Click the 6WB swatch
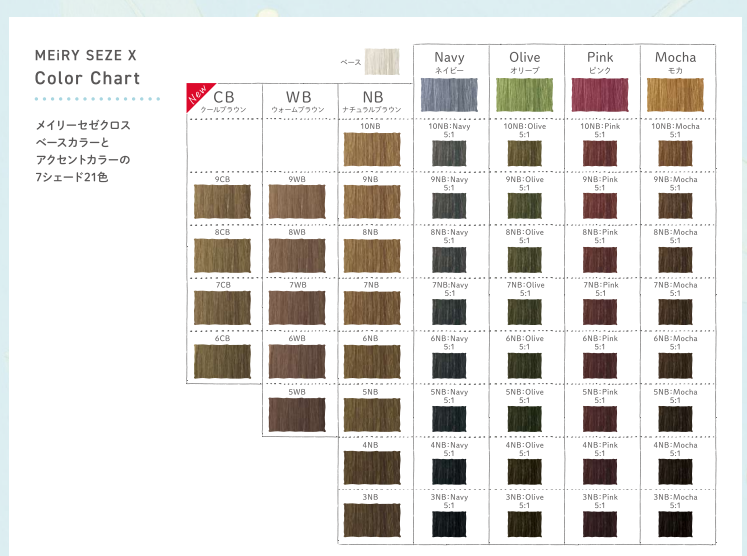 click(x=297, y=361)
